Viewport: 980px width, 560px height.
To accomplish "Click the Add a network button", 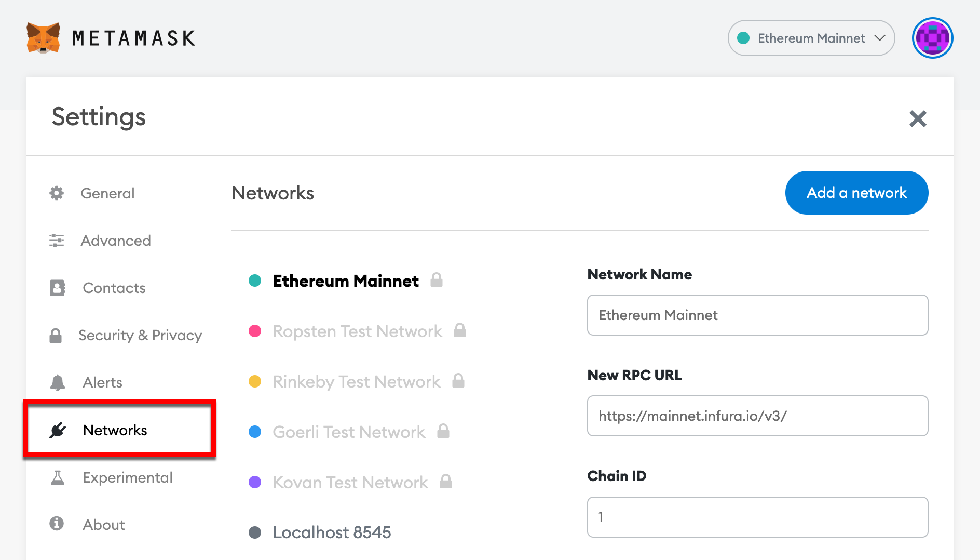I will click(856, 193).
